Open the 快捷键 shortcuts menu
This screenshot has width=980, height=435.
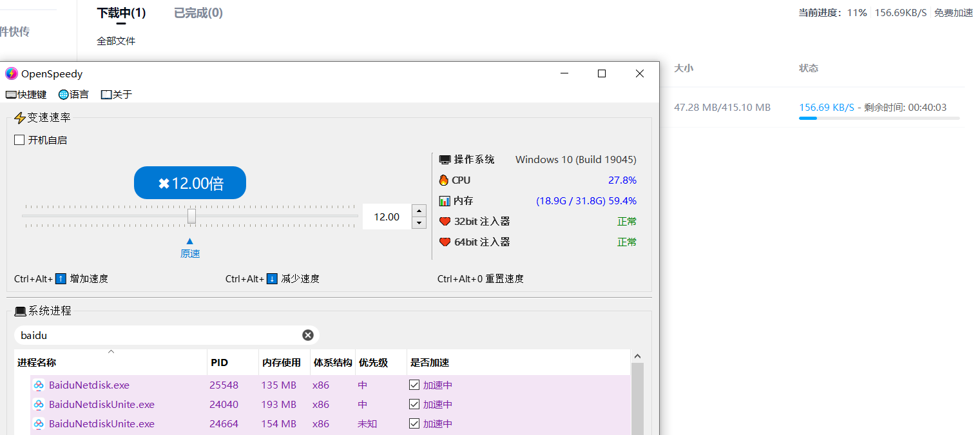pos(26,95)
